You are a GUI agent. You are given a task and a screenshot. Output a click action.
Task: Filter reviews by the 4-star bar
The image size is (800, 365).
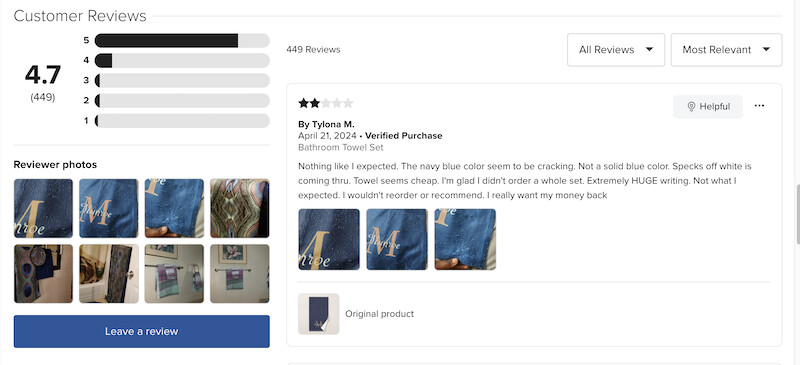[x=182, y=60]
